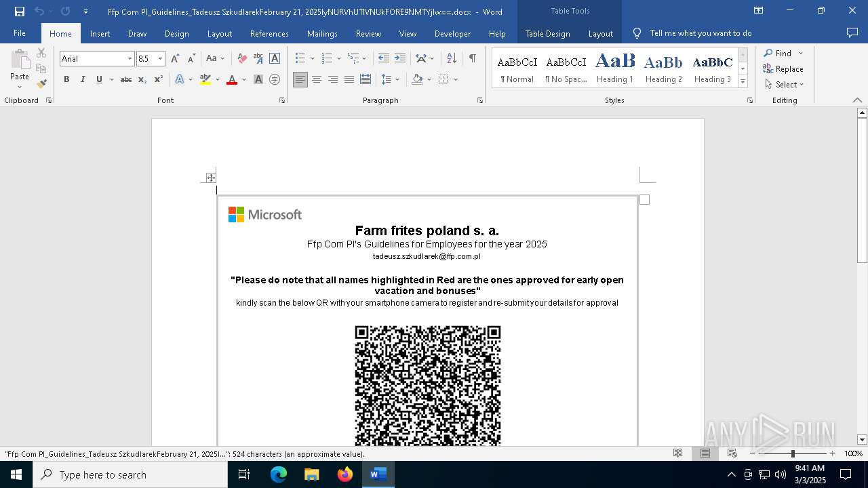Switch to Web Layout view
This screenshot has width=868, height=488.
(x=732, y=453)
